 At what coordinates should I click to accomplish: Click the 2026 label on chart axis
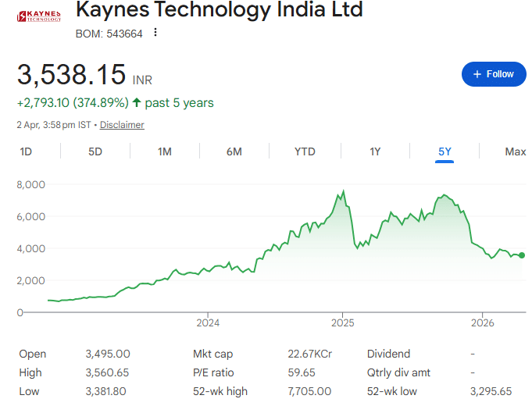pyautogui.click(x=483, y=322)
